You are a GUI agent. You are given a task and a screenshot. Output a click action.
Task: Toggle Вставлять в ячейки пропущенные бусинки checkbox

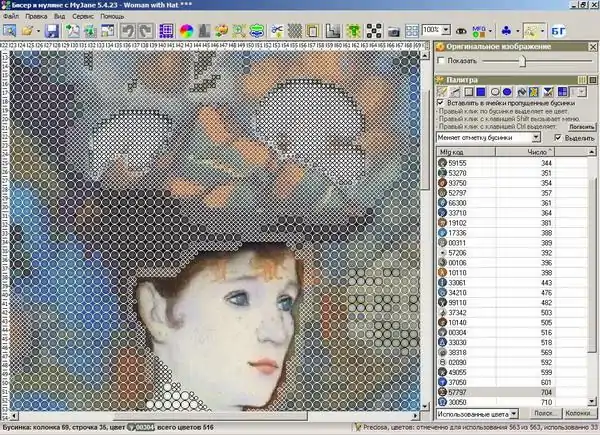[x=440, y=103]
